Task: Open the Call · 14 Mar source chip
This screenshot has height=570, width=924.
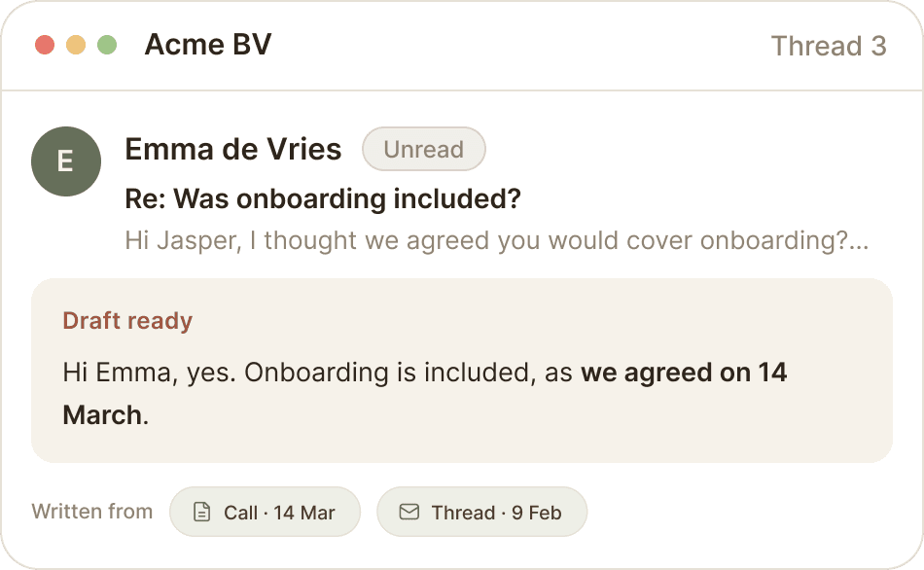Action: click(265, 512)
